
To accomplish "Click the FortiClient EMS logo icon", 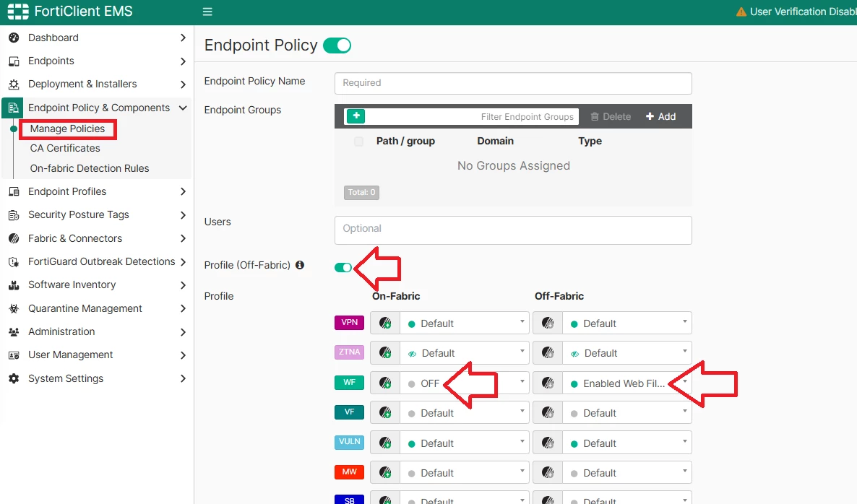I will pyautogui.click(x=18, y=12).
